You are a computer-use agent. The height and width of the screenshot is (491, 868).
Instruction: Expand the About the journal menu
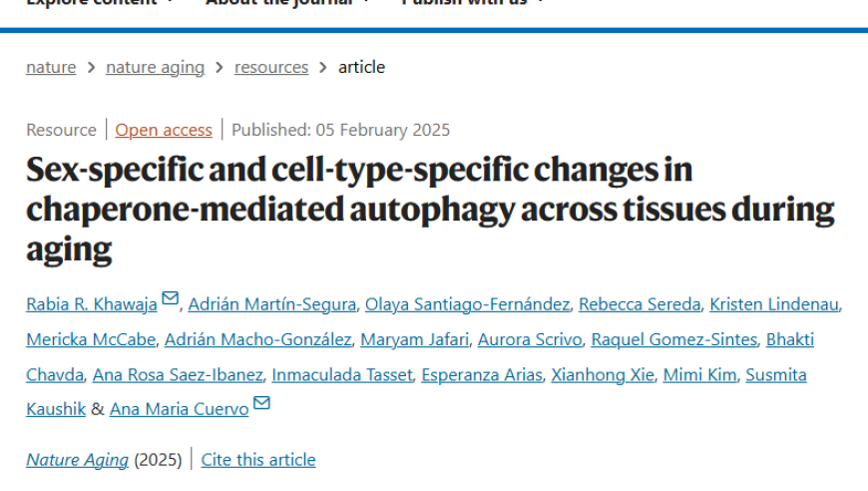[288, 2]
